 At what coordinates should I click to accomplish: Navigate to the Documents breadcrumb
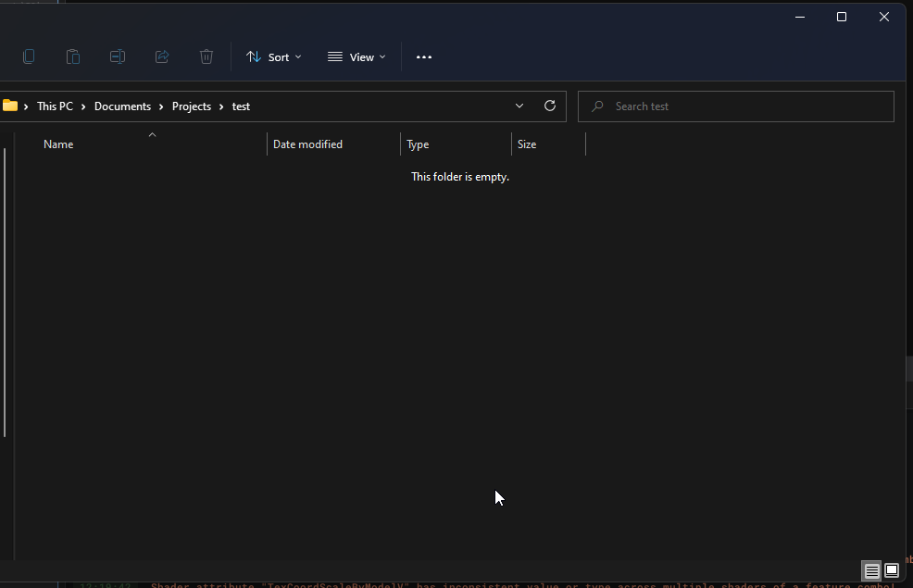[122, 106]
